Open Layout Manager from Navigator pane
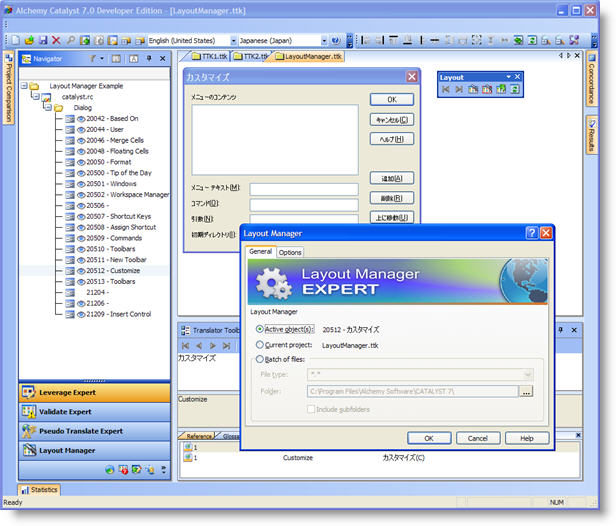Screen dimensions: 616x526 coord(95,450)
